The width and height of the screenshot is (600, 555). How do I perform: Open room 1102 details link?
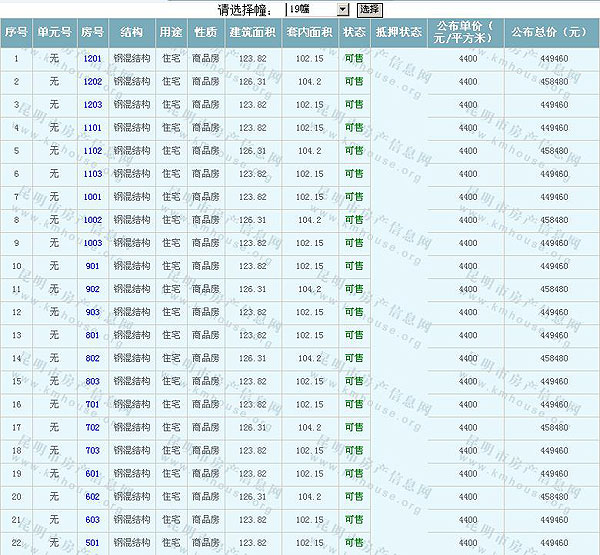coord(92,151)
